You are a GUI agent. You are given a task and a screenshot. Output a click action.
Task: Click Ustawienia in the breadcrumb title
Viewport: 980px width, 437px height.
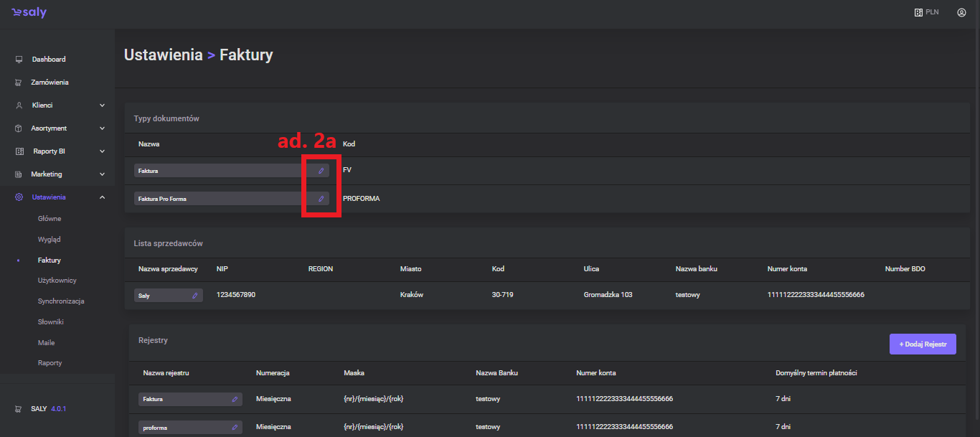point(163,55)
